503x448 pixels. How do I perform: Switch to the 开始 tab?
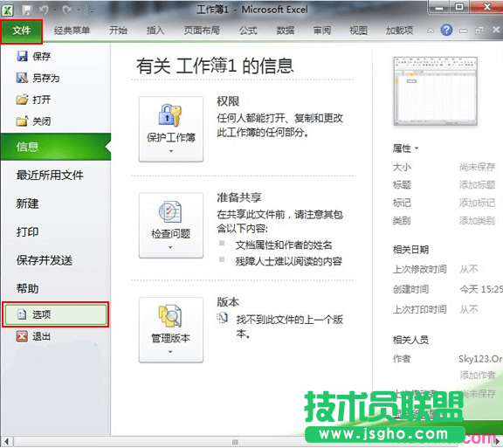coord(118,31)
